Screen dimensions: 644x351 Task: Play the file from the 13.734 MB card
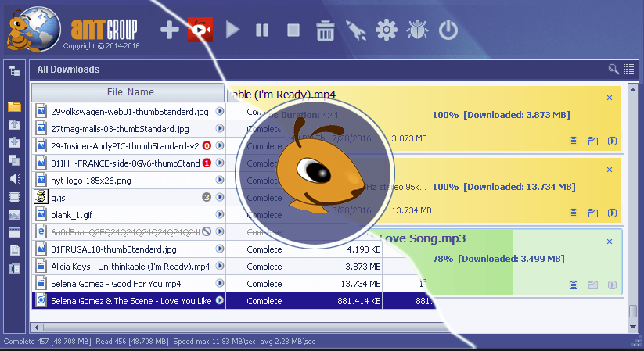click(x=613, y=213)
